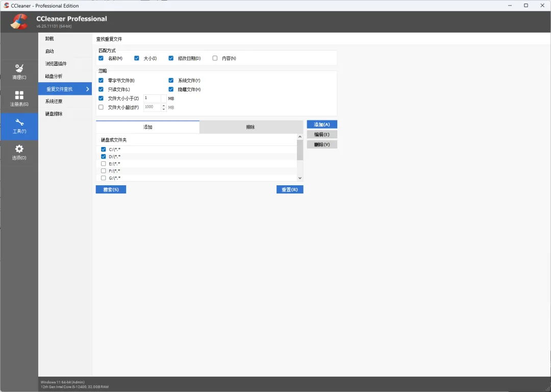Image resolution: width=551 pixels, height=392 pixels.
Task: Enable the 内容(N) match checkbox
Action: (x=215, y=58)
